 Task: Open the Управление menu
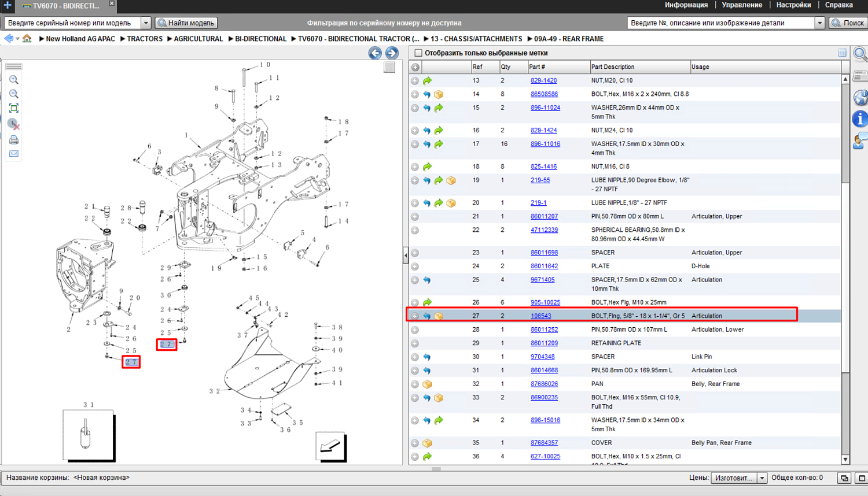pyautogui.click(x=742, y=5)
